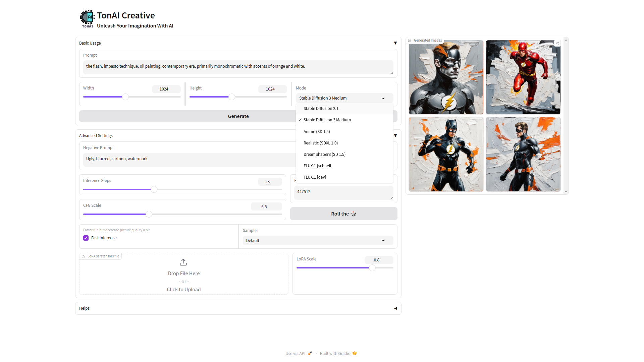Click the Height slider handle
Image resolution: width=644 pixels, height=362 pixels.
tap(232, 97)
